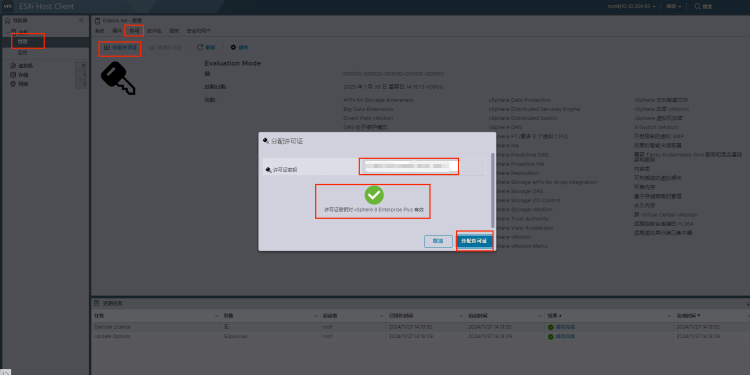The width and height of the screenshot is (750, 375).
Task: Click the VMware vm logo
Action: (8, 6)
